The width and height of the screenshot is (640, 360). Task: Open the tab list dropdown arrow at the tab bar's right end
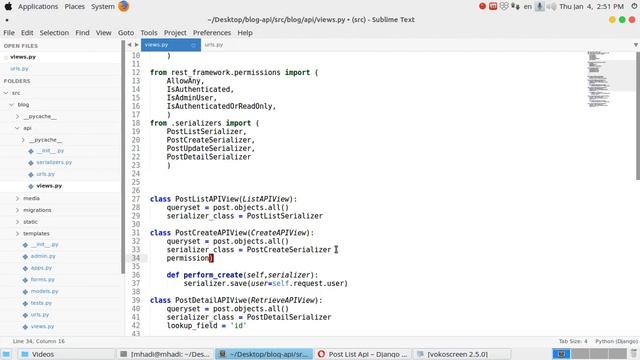[x=636, y=45]
